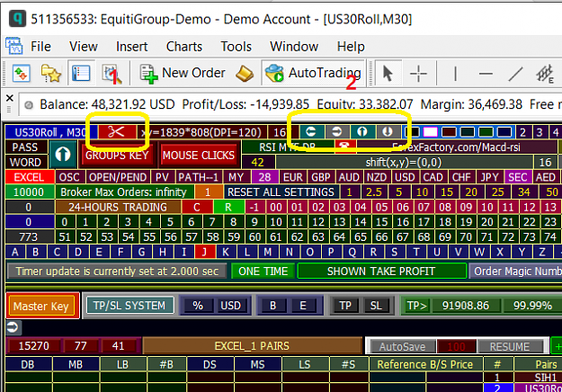Click the OPEN/PEND button
The width and height of the screenshot is (562, 392).
pyautogui.click(x=118, y=177)
